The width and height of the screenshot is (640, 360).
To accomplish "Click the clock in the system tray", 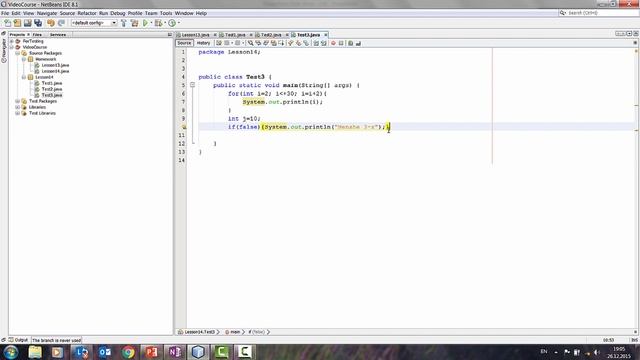I will pyautogui.click(x=619, y=352).
